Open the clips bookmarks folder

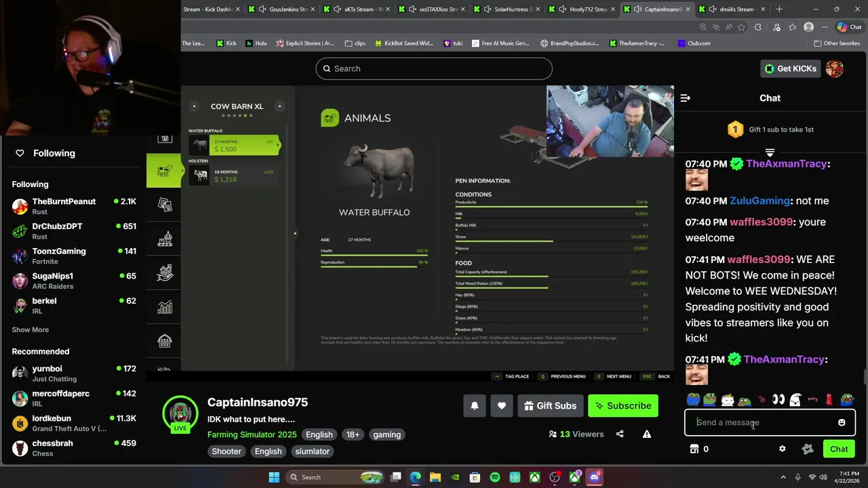click(355, 43)
